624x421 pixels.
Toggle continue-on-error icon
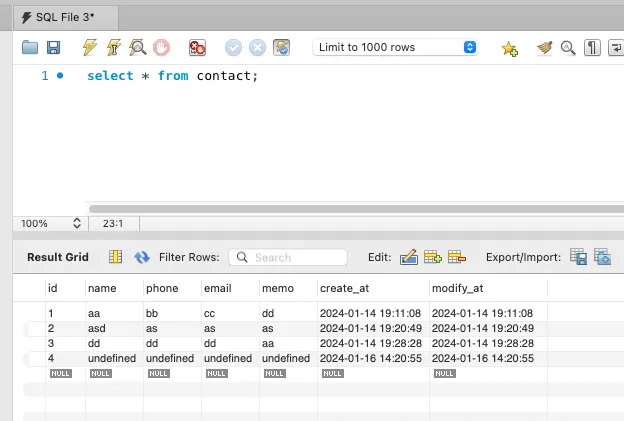tap(197, 48)
